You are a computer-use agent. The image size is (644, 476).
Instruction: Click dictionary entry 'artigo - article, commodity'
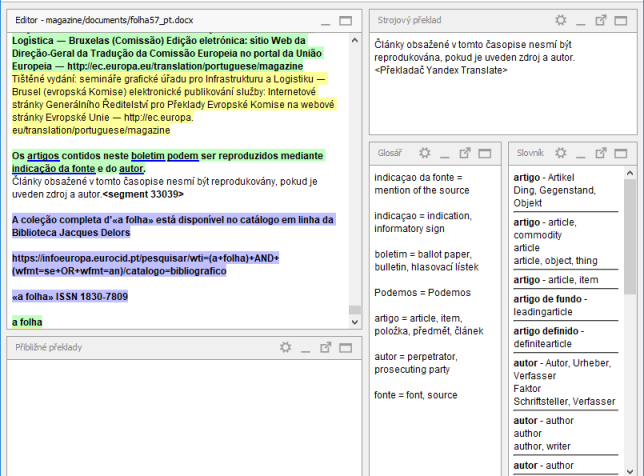[555, 241]
